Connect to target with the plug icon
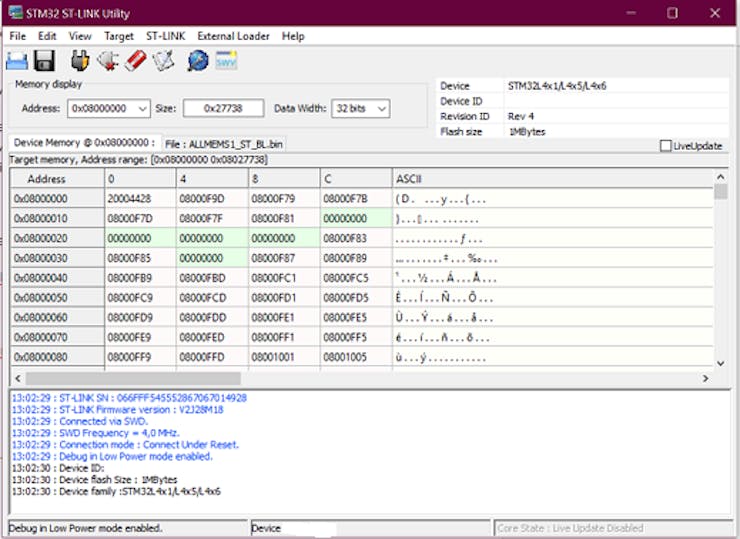This screenshot has height=539, width=740. pyautogui.click(x=80, y=61)
